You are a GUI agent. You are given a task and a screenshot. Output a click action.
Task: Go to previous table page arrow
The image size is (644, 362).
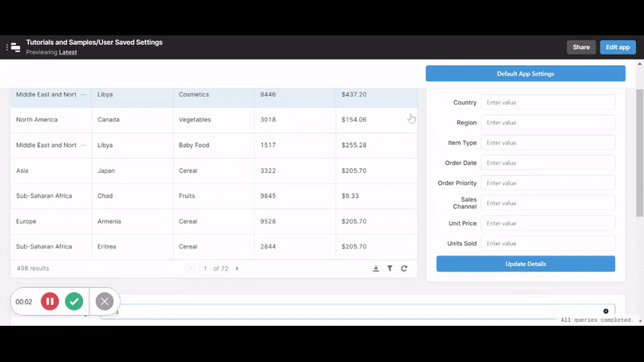pos(191,269)
